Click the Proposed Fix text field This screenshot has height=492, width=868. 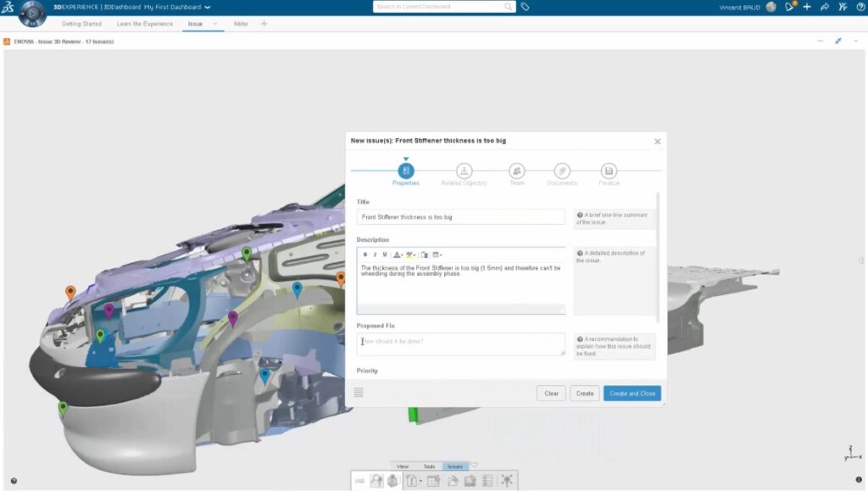coord(460,343)
